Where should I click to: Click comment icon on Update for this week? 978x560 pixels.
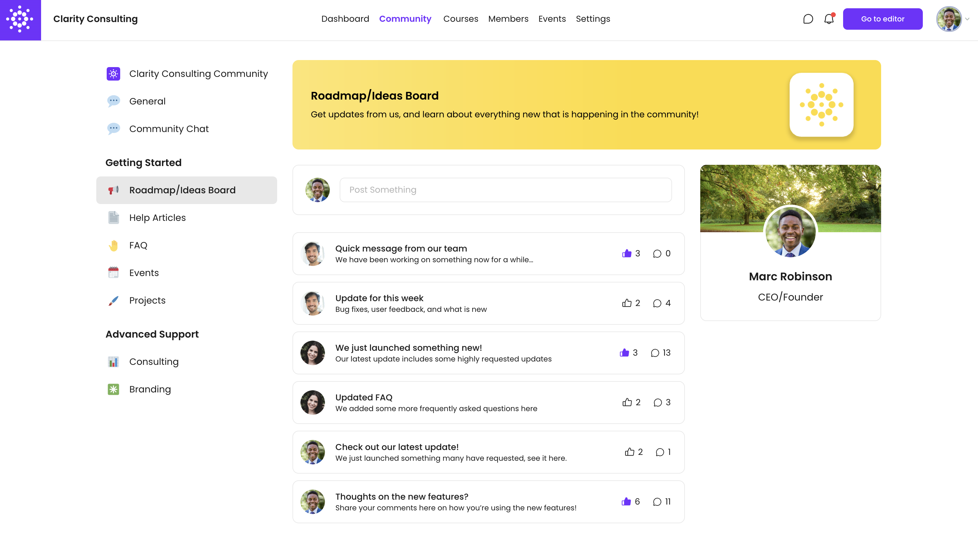(657, 304)
